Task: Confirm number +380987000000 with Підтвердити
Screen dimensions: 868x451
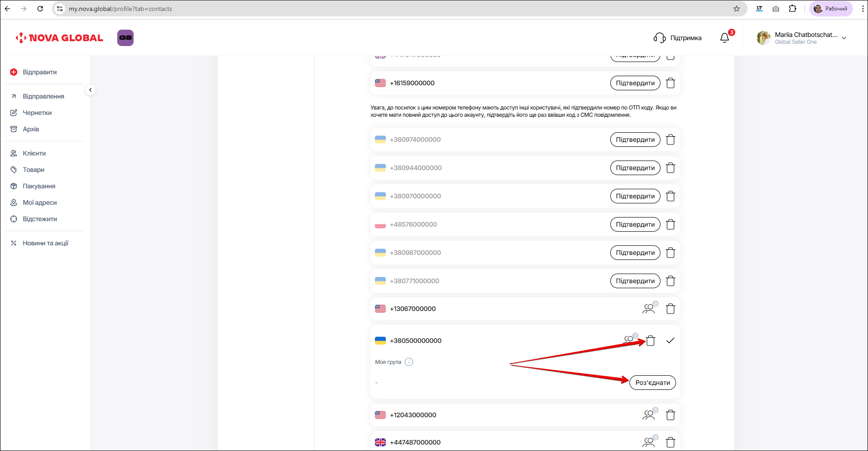Action: point(635,253)
